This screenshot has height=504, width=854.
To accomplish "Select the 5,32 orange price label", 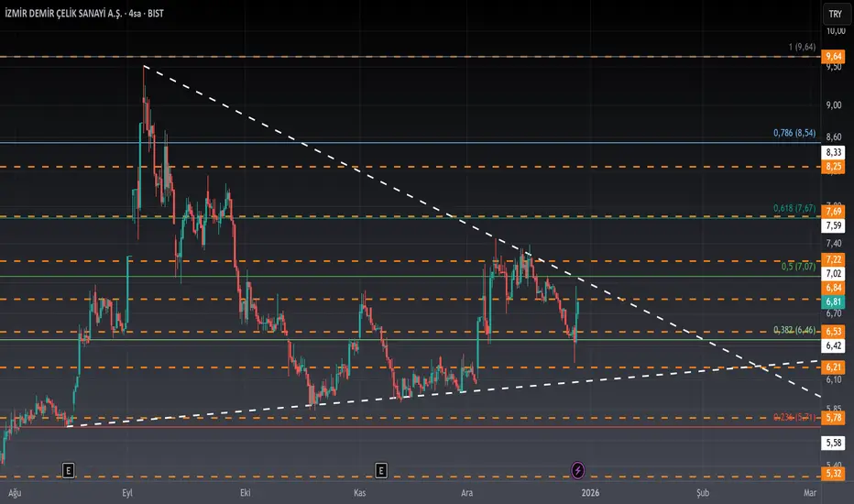I will 833,474.
